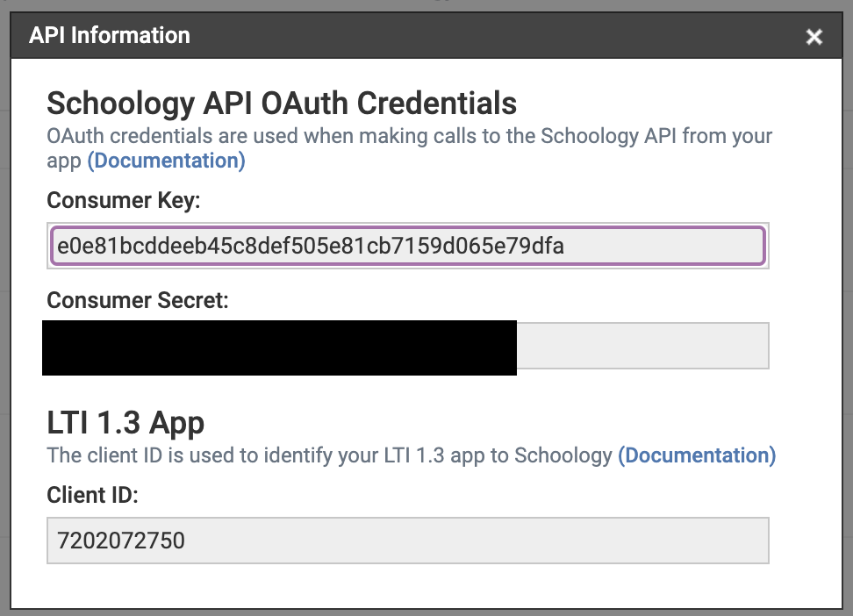
Task: Click the client ID description sentence
Action: (x=329, y=455)
